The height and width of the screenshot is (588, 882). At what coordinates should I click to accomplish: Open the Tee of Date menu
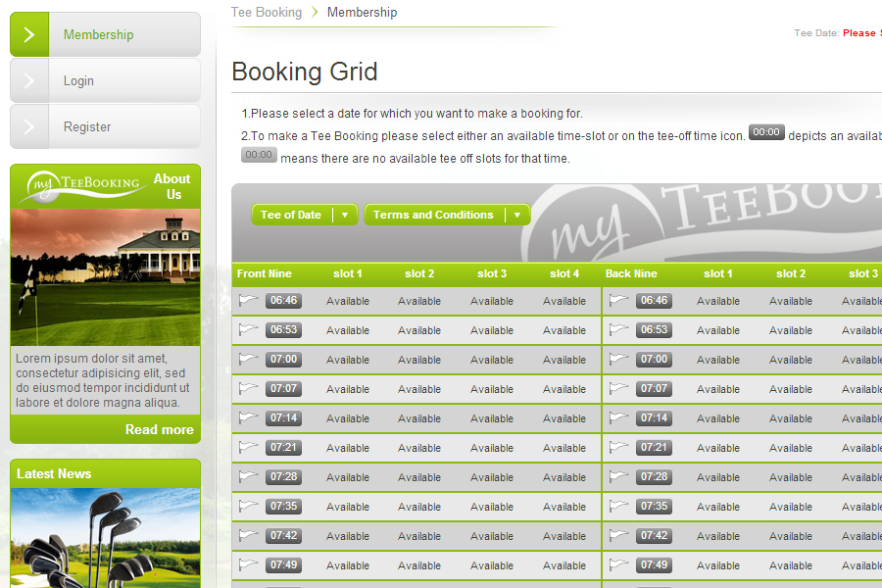pos(291,216)
